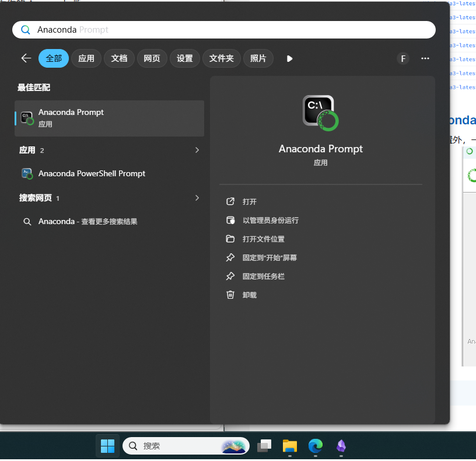This screenshot has height=461, width=476.
Task: Open the three-dots more options menu
Action: point(425,58)
